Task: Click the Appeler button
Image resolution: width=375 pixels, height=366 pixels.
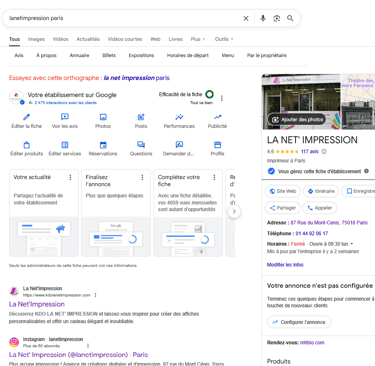Action: (320, 208)
